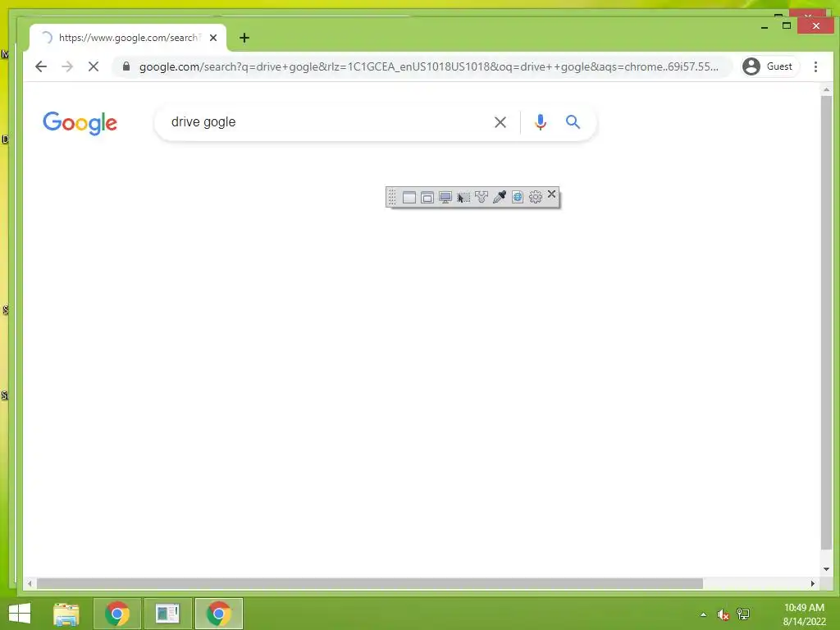Capture full screen monitor icon
840x630 pixels.
[445, 197]
